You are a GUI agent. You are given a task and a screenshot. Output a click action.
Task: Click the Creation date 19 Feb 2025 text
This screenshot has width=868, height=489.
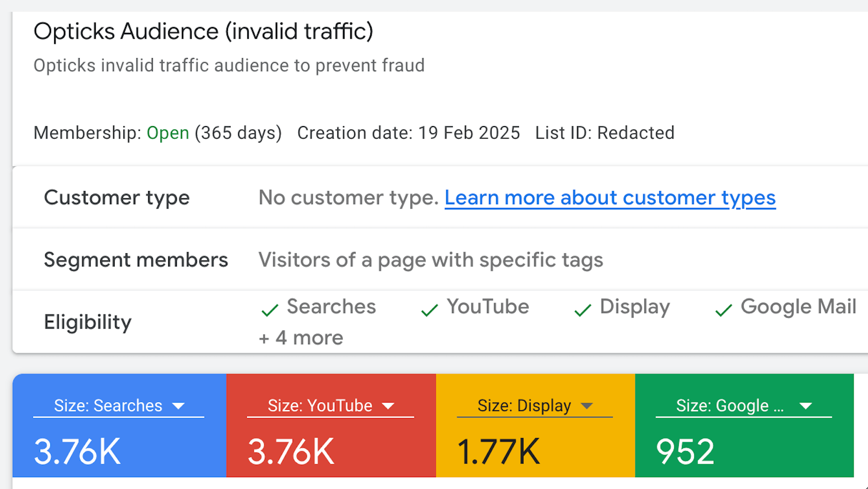pyautogui.click(x=408, y=133)
